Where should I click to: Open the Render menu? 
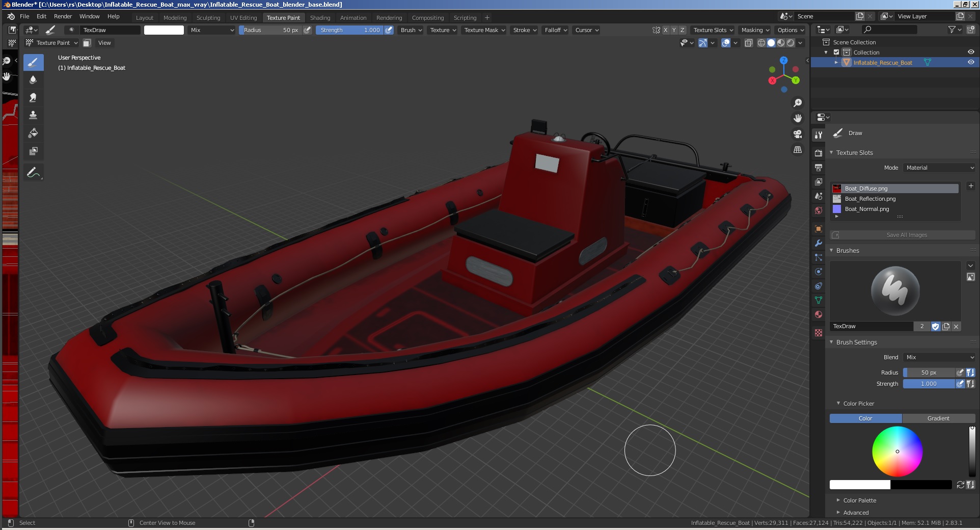click(63, 16)
